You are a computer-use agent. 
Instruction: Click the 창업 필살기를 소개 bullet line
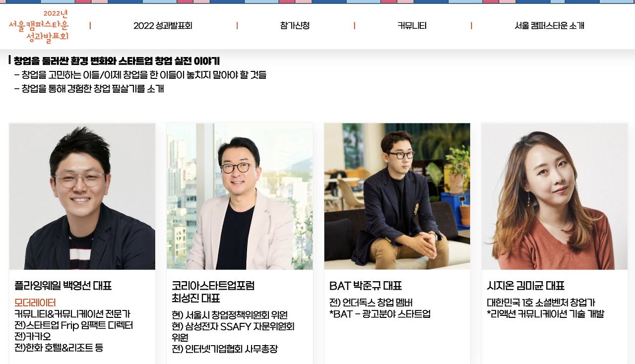click(x=89, y=89)
